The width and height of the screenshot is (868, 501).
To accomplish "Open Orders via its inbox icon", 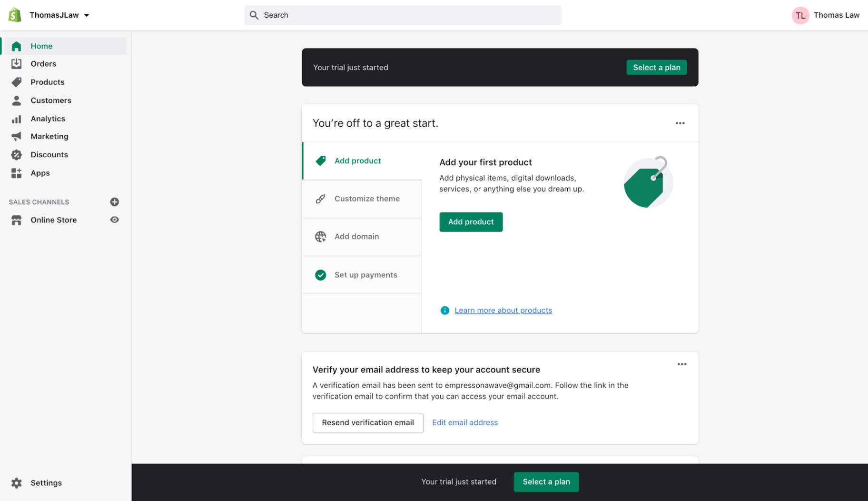I will pyautogui.click(x=17, y=64).
